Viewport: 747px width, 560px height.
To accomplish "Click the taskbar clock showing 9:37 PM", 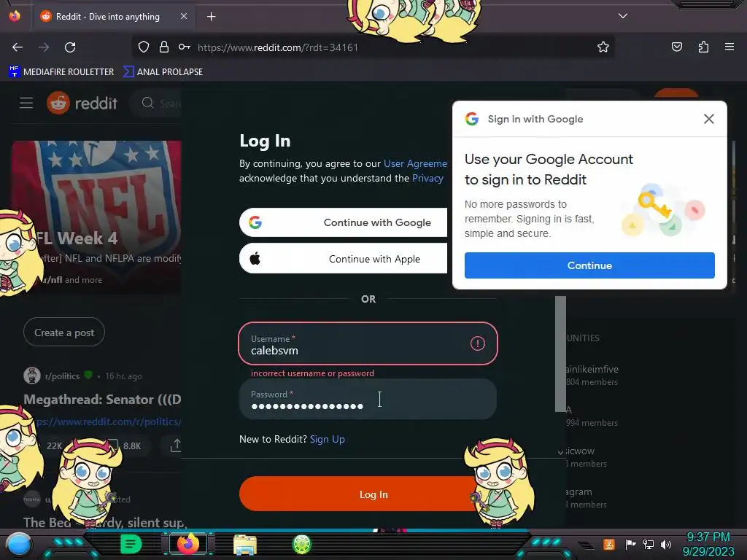I will pyautogui.click(x=708, y=544).
